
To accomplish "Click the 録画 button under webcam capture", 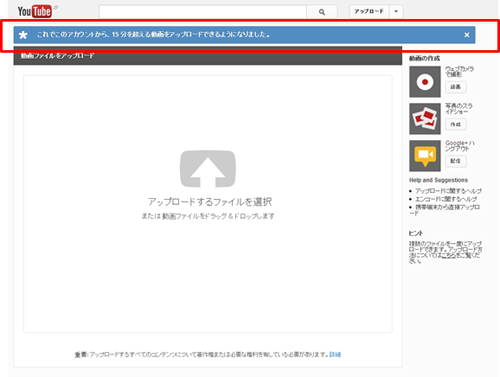I will (x=456, y=87).
